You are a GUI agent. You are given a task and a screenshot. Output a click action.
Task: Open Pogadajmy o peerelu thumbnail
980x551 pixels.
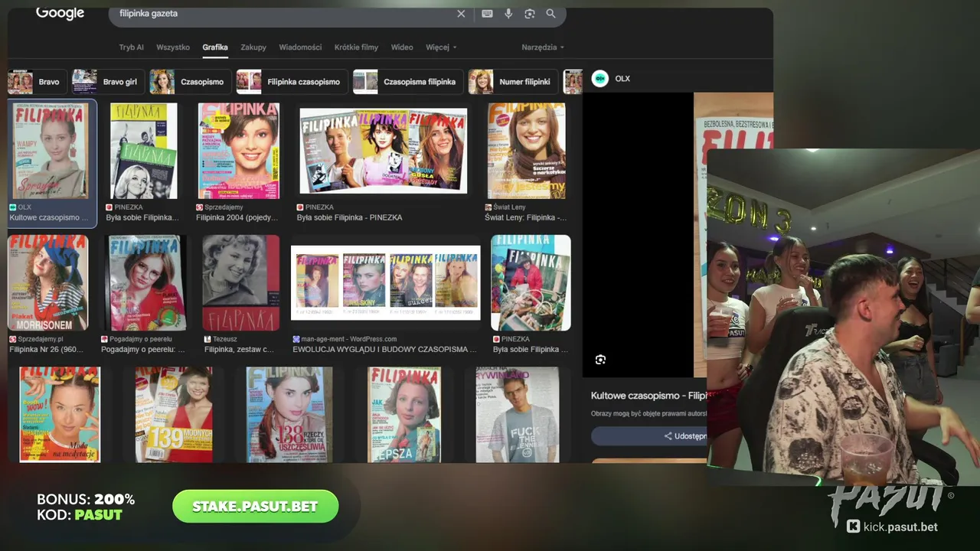click(x=145, y=282)
